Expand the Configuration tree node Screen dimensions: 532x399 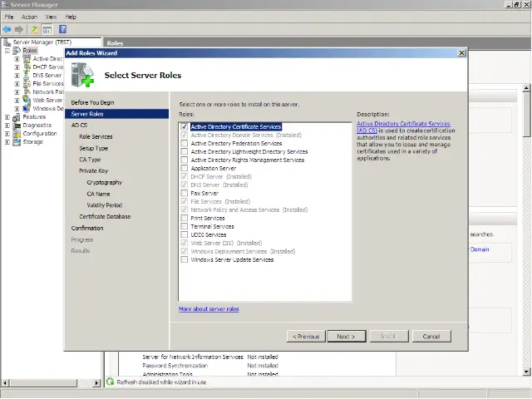click(x=7, y=134)
